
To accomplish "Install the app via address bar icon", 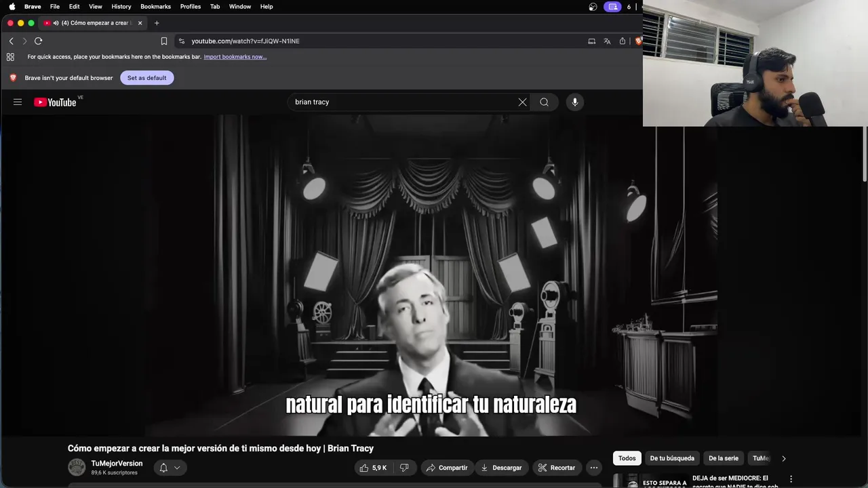I will click(592, 41).
